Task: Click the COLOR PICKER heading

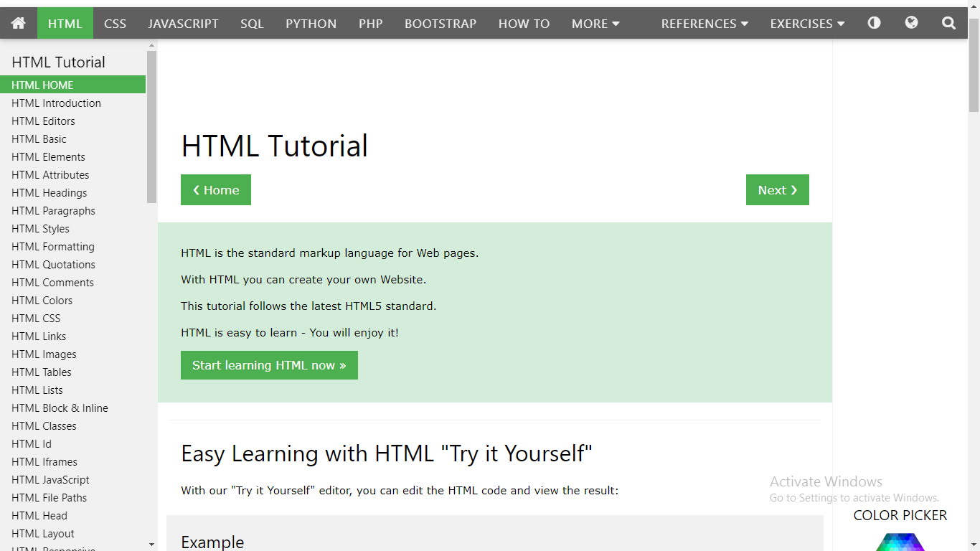Action: [900, 515]
